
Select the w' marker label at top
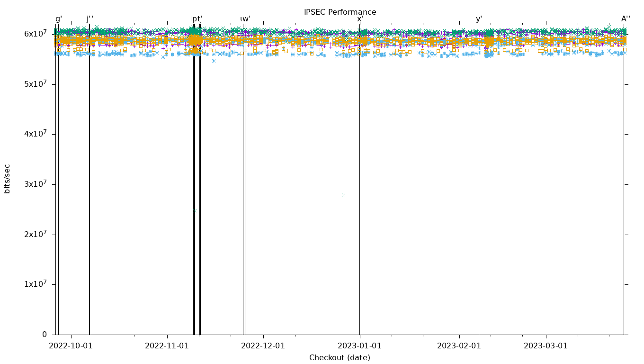(x=246, y=19)
